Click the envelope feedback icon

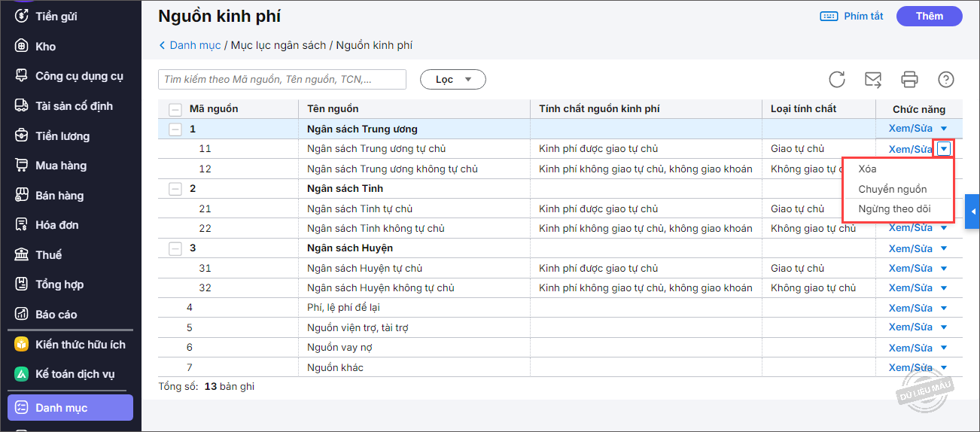(873, 80)
